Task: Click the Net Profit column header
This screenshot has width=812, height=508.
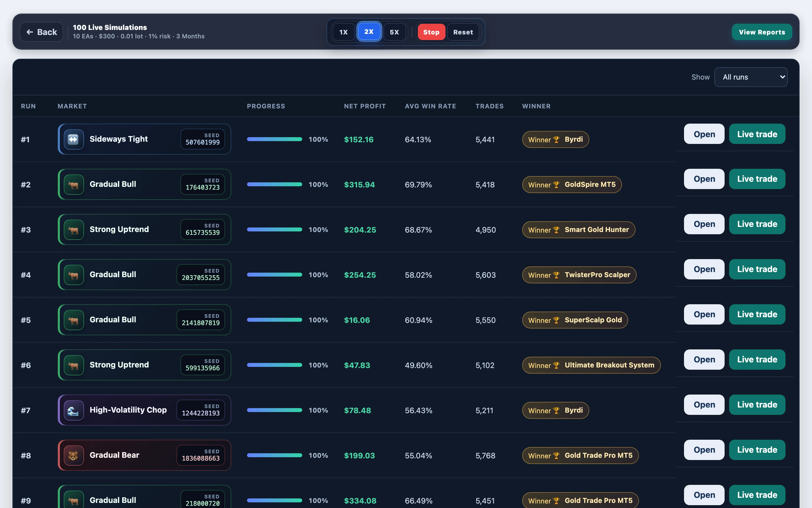Action: 365,106
